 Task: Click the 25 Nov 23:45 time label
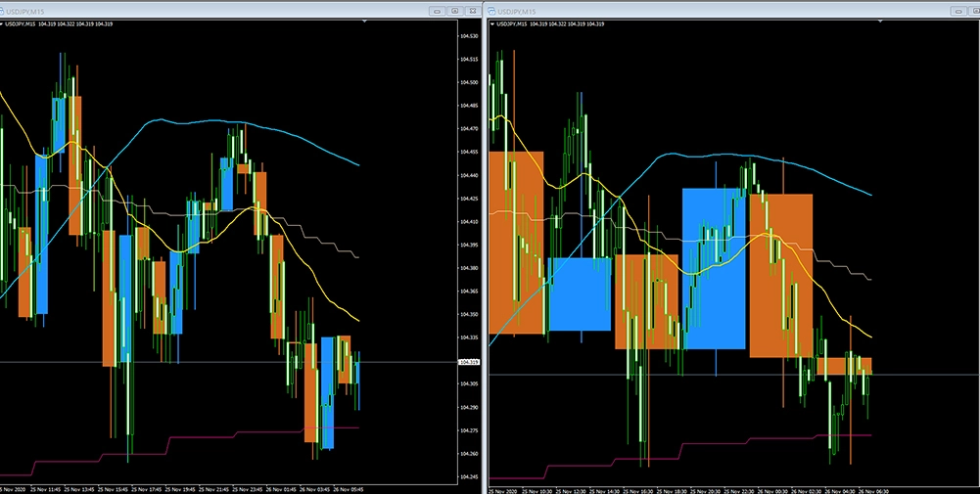(x=248, y=490)
